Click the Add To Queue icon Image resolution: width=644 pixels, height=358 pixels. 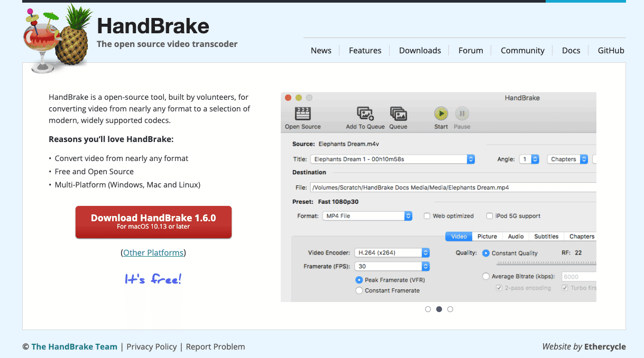coord(365,114)
